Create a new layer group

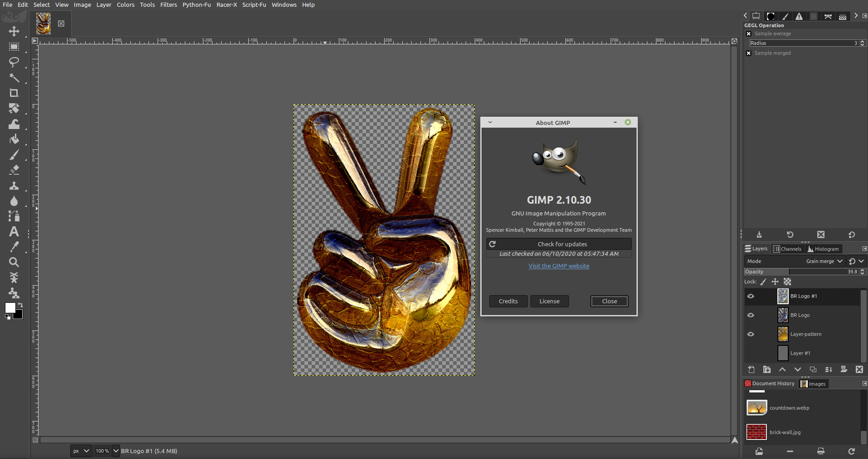tap(767, 369)
